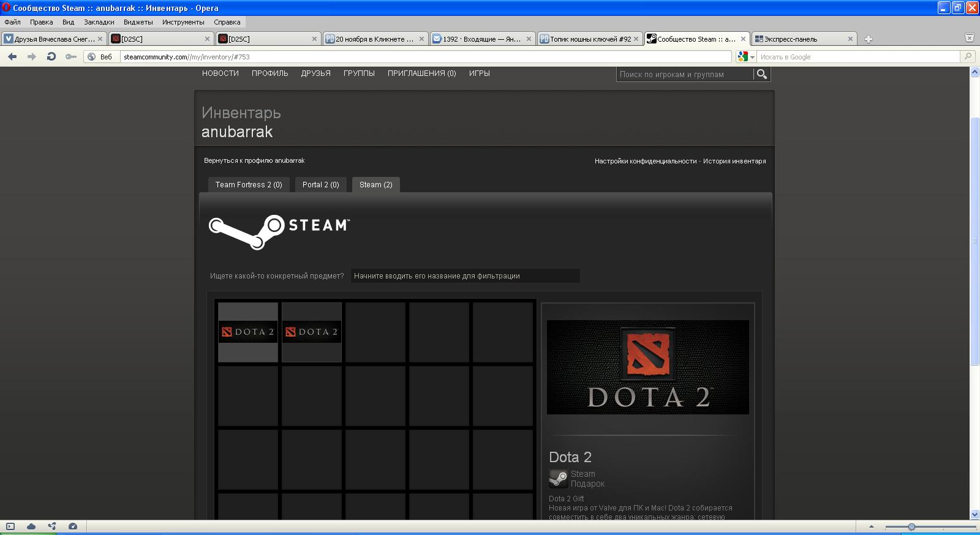Screen dimensions: 980x535
Task: Click the page scrollbar down arrow
Action: 974,515
